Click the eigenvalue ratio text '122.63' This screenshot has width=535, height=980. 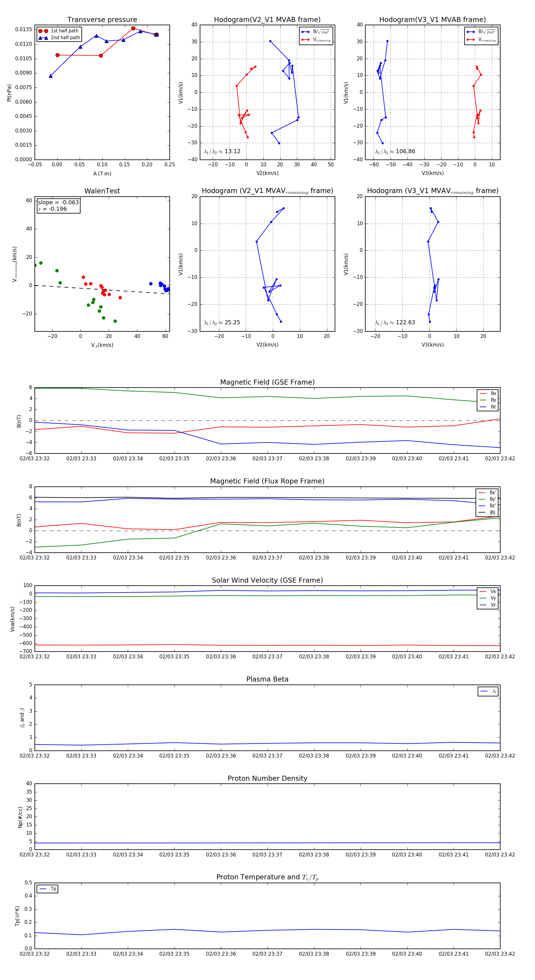tap(405, 323)
